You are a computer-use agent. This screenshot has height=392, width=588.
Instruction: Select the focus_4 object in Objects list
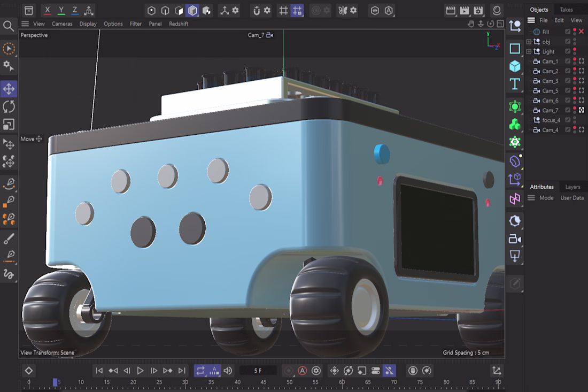pyautogui.click(x=551, y=120)
